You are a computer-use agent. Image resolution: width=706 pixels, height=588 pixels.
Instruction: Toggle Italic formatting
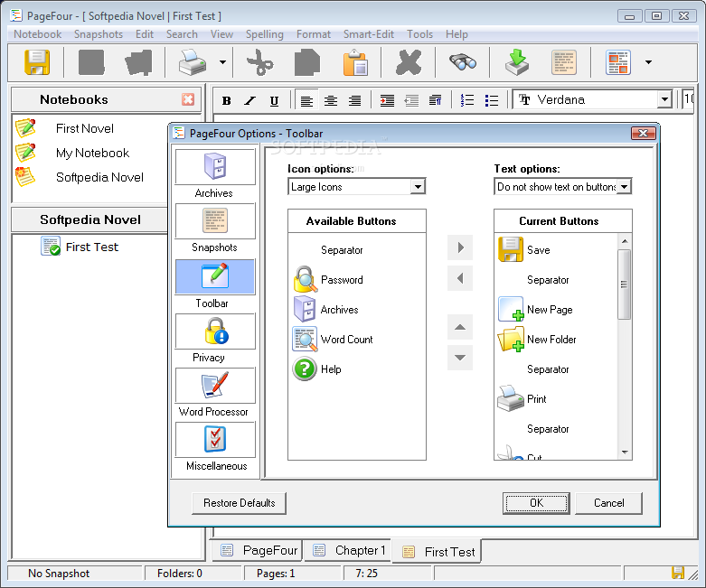pyautogui.click(x=250, y=100)
